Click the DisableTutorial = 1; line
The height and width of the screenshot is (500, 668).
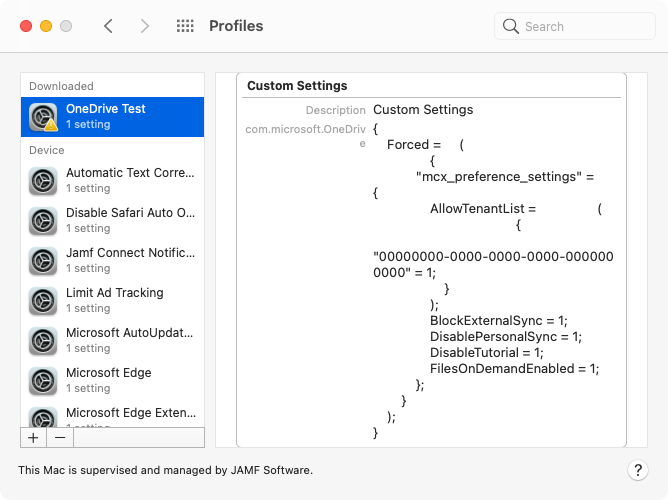point(487,353)
